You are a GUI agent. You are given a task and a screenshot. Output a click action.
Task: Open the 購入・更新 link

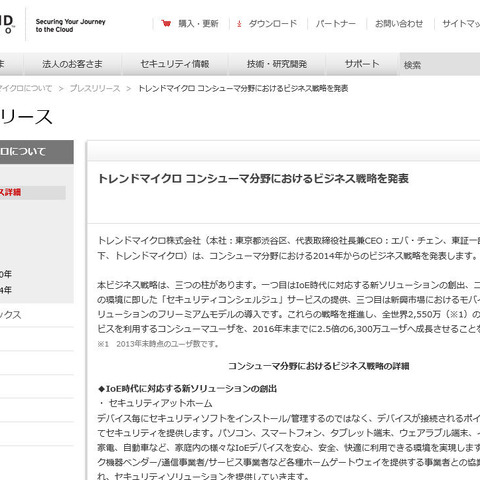(198, 24)
